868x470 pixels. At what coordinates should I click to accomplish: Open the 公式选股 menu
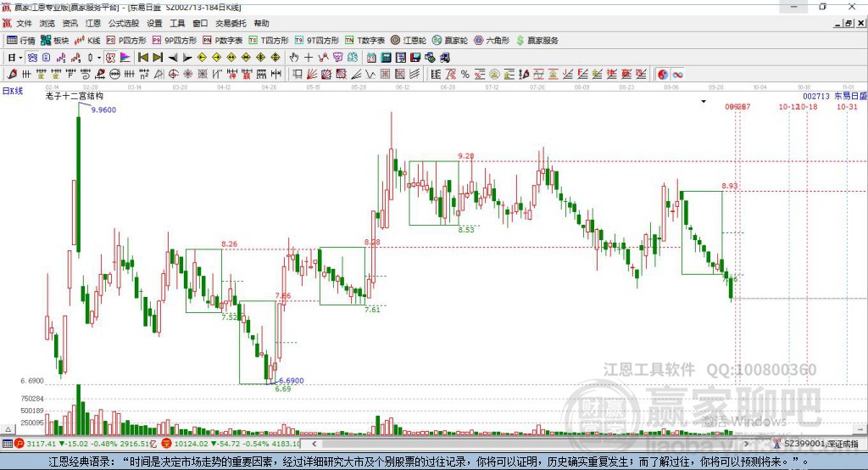[x=124, y=23]
